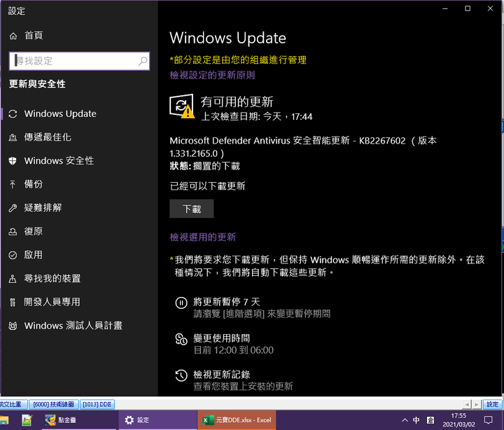Click cat icon beside Windows 測試人員計畫

click(x=13, y=326)
